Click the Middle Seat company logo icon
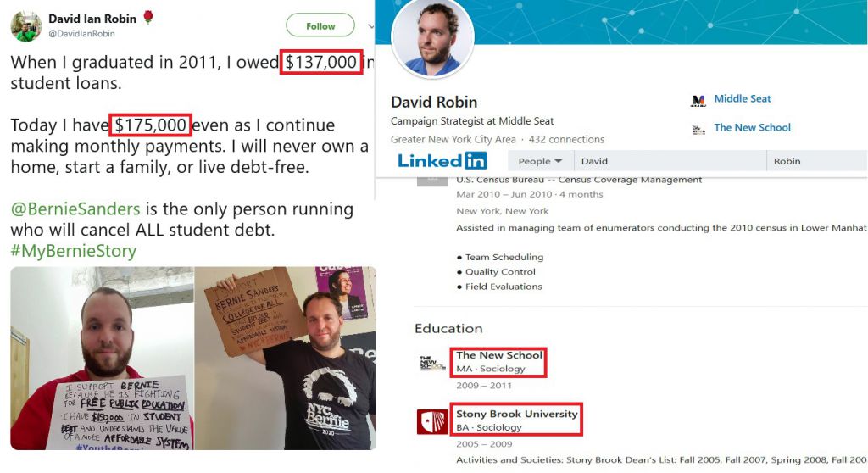Screen dimensions: 868x473 click(x=698, y=100)
